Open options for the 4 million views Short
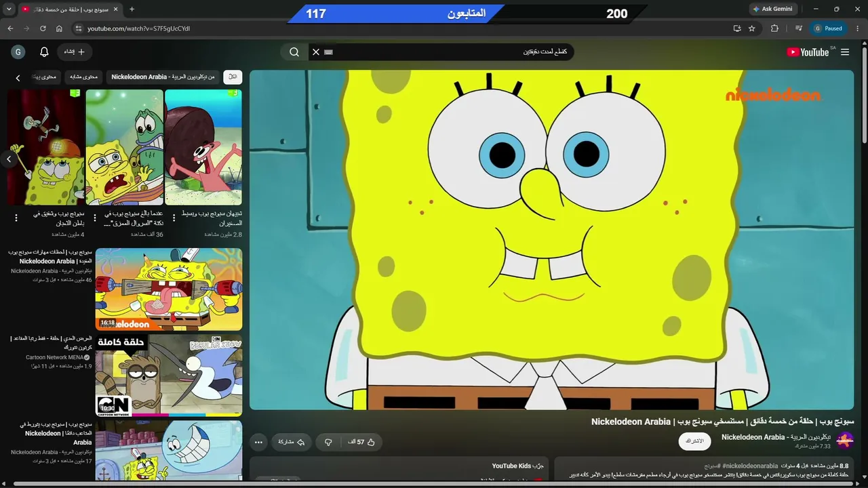The width and height of the screenshot is (868, 488). [16, 218]
